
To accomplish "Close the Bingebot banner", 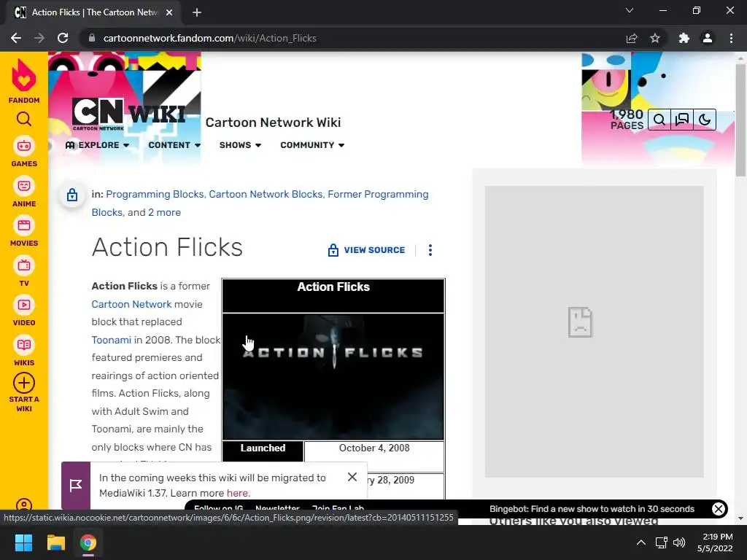I will [719, 509].
